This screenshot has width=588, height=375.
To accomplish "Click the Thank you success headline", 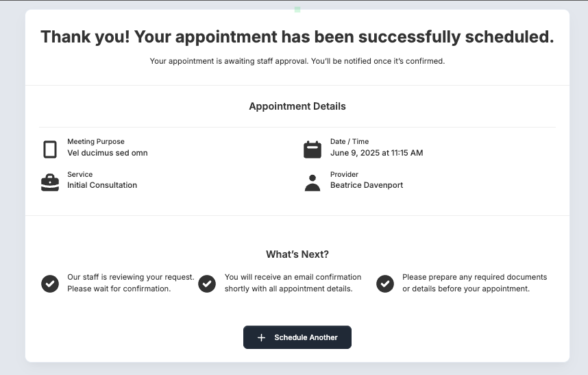I will 297,37.
